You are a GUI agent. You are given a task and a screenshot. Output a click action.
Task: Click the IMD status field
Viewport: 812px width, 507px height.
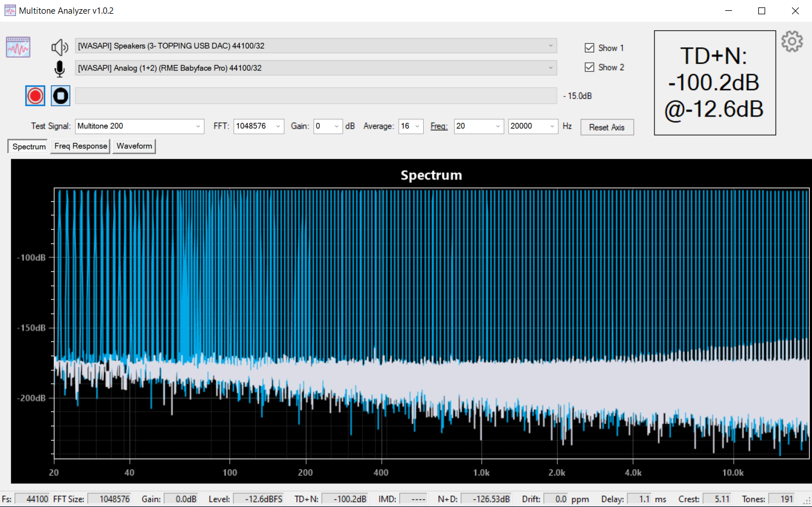click(412, 499)
